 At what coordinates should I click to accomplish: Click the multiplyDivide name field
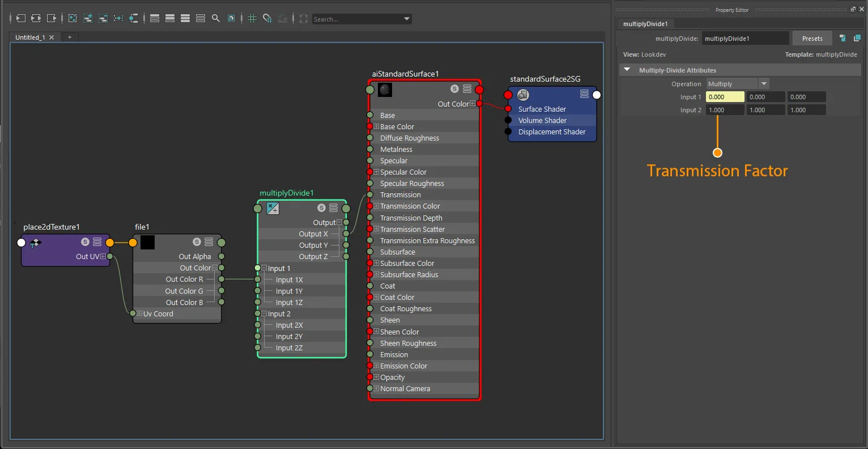(745, 38)
